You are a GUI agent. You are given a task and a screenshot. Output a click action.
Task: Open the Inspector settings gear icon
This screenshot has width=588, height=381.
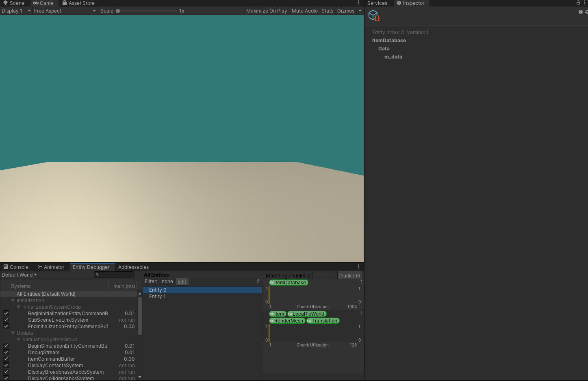point(586,12)
